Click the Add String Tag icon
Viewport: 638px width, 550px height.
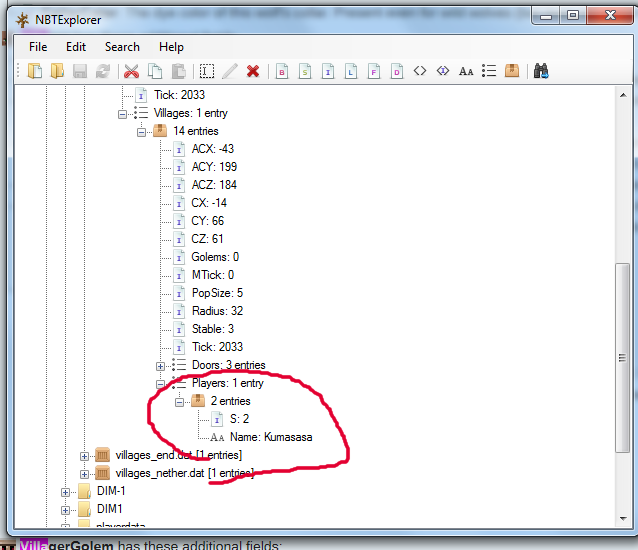(466, 71)
